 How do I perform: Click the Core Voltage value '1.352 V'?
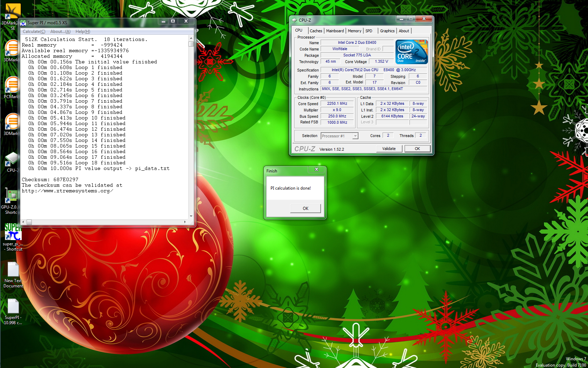pyautogui.click(x=381, y=62)
